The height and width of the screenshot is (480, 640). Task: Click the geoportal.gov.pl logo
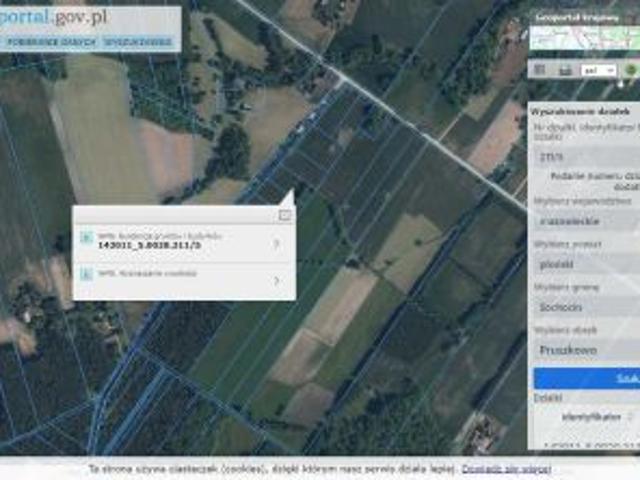click(x=53, y=18)
